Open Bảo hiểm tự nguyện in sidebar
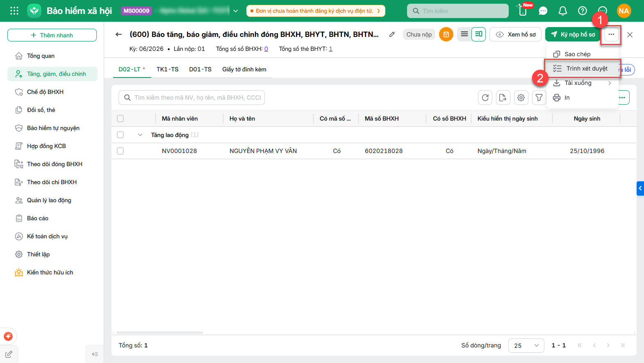Screen dimensions: 644x363 [x=52, y=128]
